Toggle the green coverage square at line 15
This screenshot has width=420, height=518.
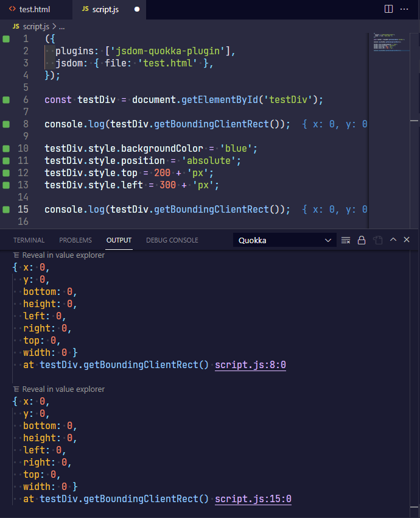[5, 209]
